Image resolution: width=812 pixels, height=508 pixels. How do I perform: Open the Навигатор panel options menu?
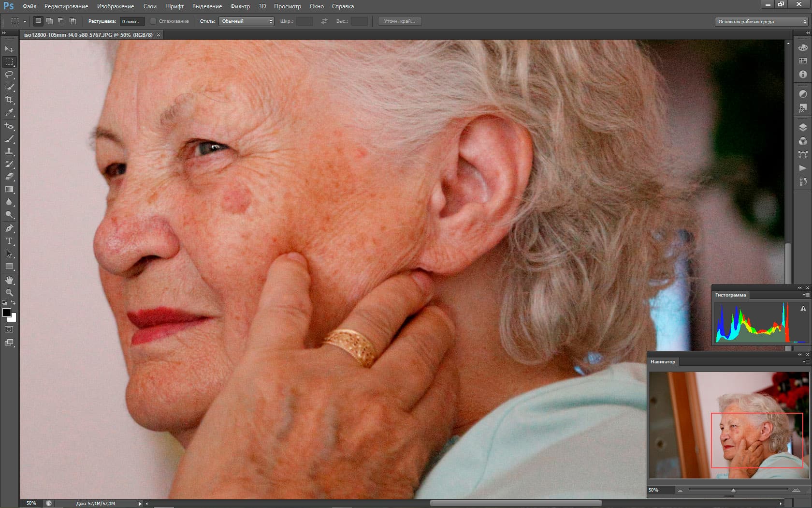(x=806, y=361)
